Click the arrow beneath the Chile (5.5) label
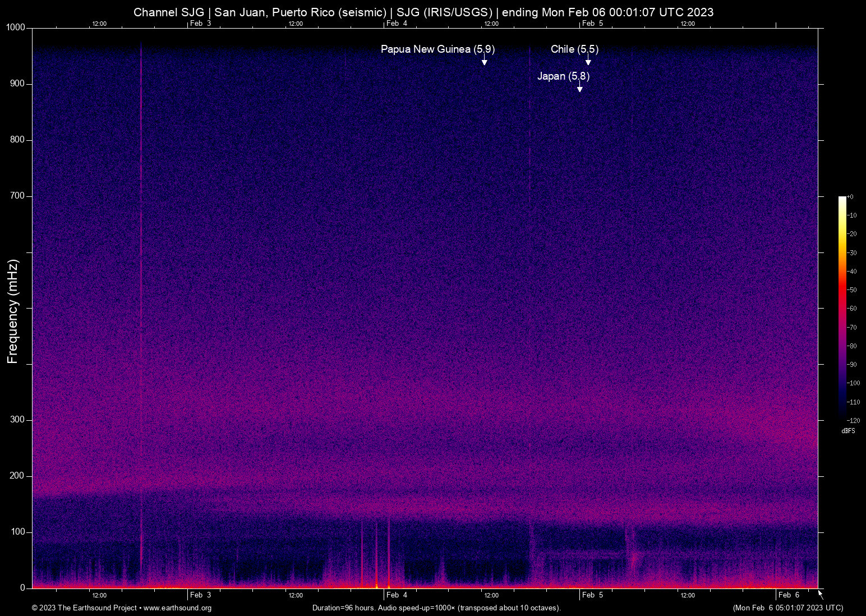This screenshot has height=616, width=866. click(588, 60)
